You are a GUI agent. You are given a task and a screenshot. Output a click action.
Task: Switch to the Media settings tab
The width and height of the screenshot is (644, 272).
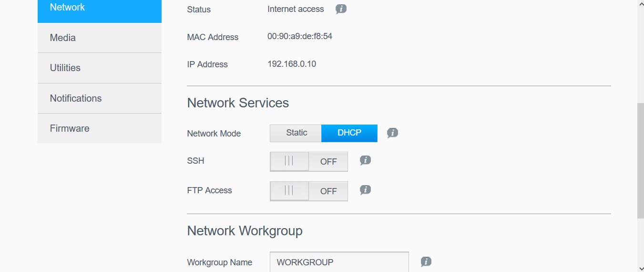click(99, 38)
